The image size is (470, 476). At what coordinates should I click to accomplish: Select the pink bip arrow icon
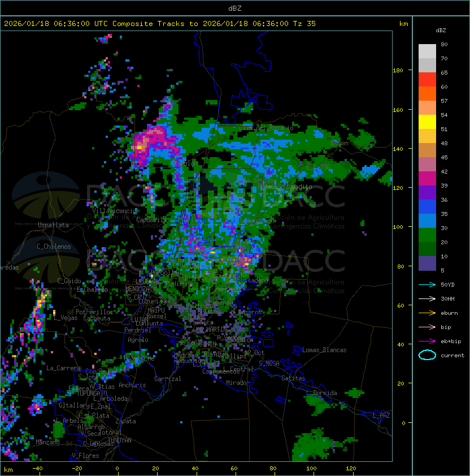[427, 327]
